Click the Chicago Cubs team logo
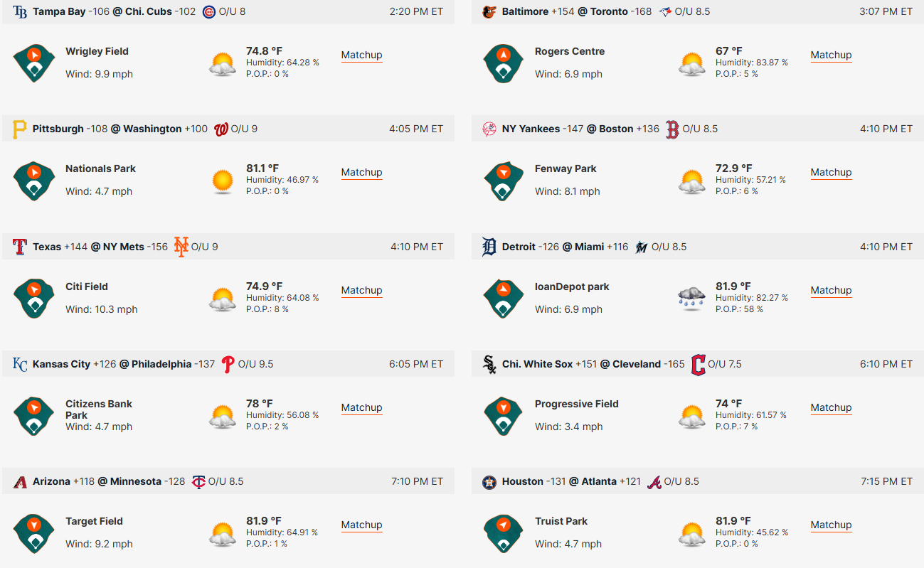This screenshot has height=568, width=924. coord(208,12)
